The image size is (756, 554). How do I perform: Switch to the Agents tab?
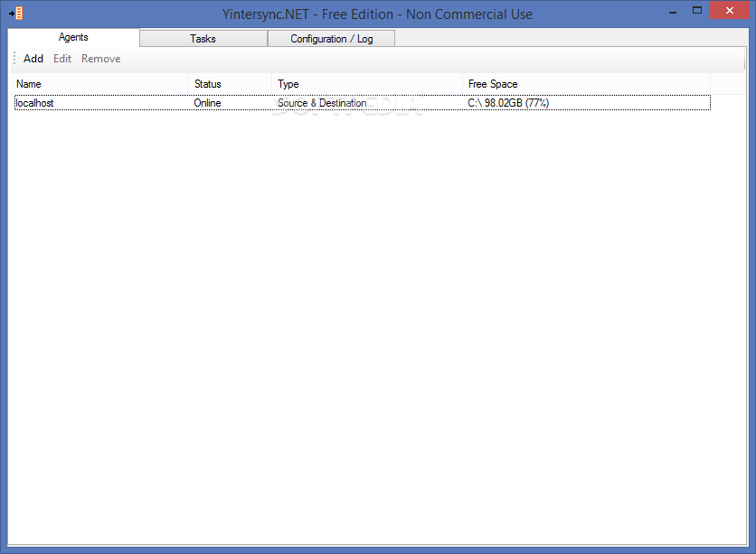coord(73,38)
